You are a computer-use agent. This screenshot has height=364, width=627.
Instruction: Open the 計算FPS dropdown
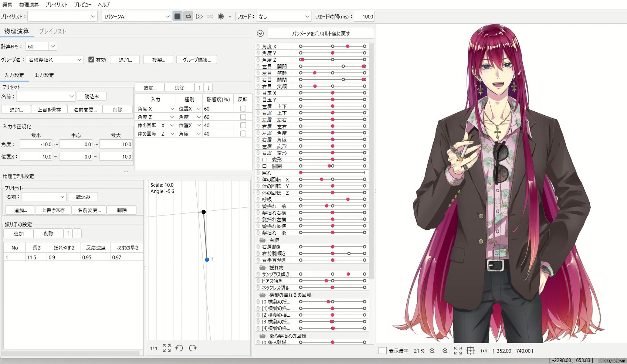52,47
